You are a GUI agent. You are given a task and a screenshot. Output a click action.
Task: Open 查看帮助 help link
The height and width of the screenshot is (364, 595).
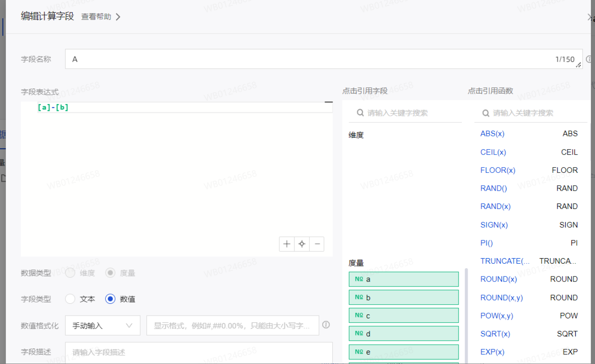coord(100,17)
